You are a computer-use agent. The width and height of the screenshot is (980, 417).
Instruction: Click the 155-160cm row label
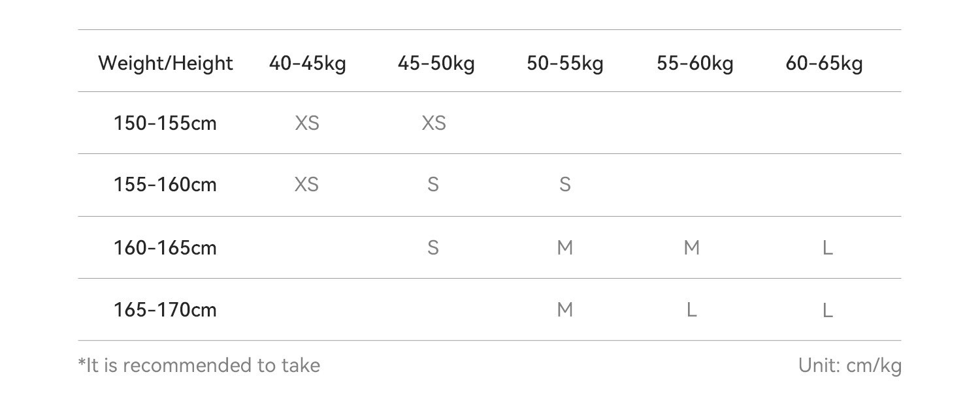165,185
